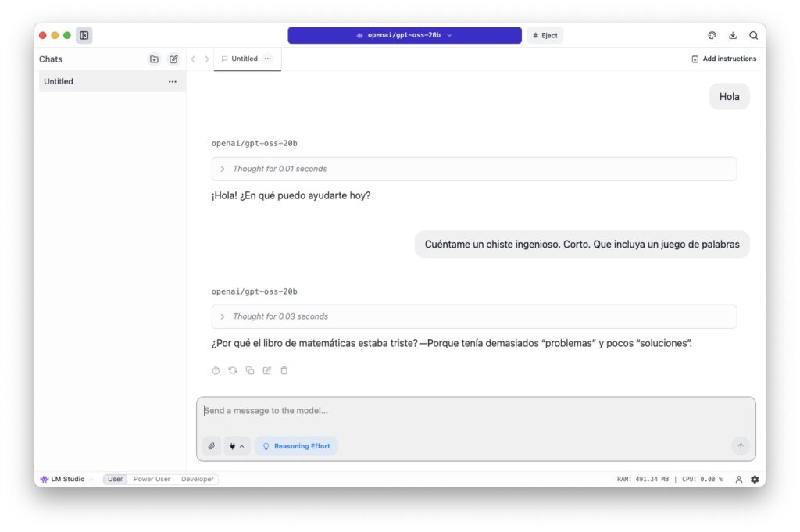Create a new chat folder
Screen dimensions: 800x532
(x=154, y=59)
